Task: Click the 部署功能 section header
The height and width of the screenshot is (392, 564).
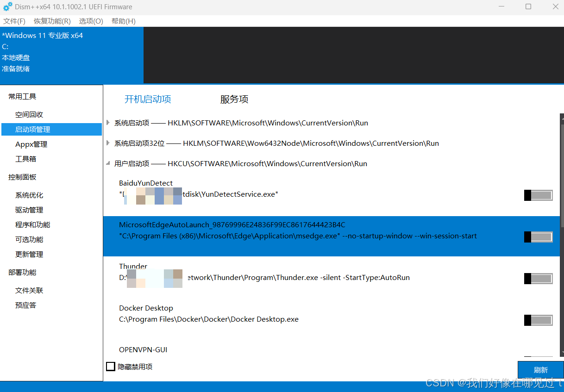Action: pos(22,273)
